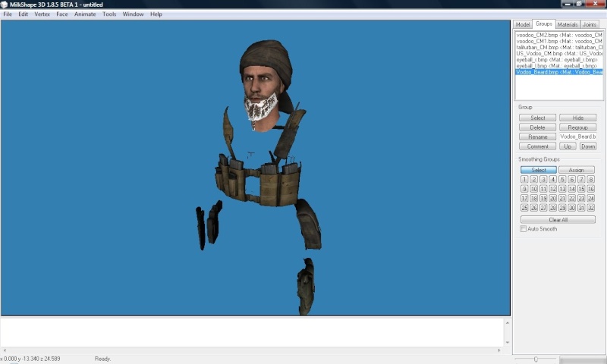Toggle smoothing group 32
The image size is (607, 364).
point(591,208)
